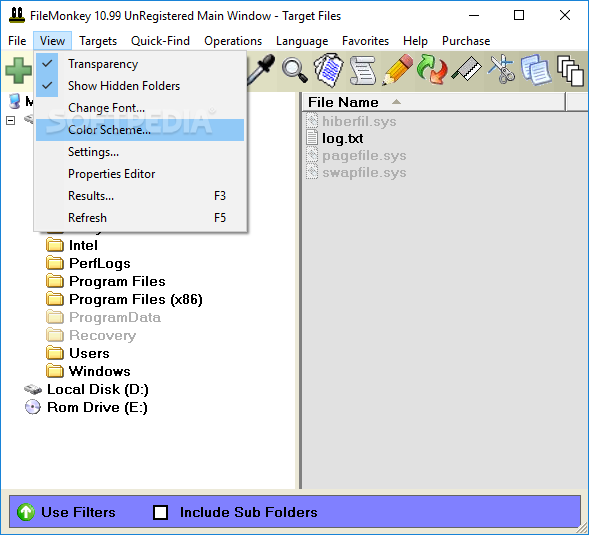This screenshot has width=589, height=535.
Task: Click the Intel folder icon
Action: [55, 245]
